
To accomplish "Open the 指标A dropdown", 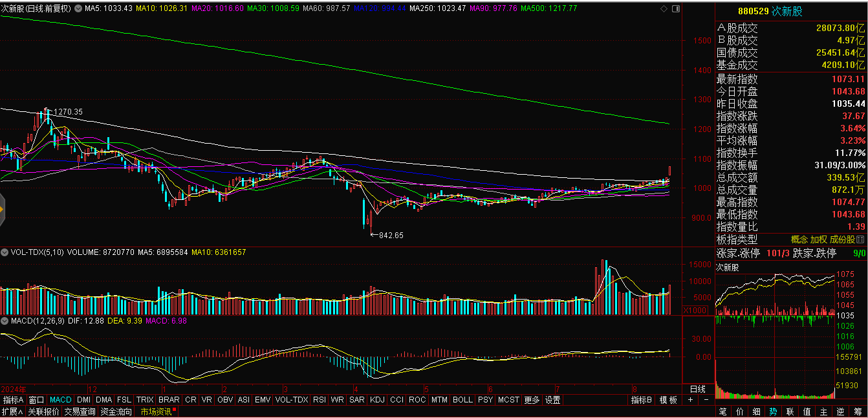I will 13,400.
